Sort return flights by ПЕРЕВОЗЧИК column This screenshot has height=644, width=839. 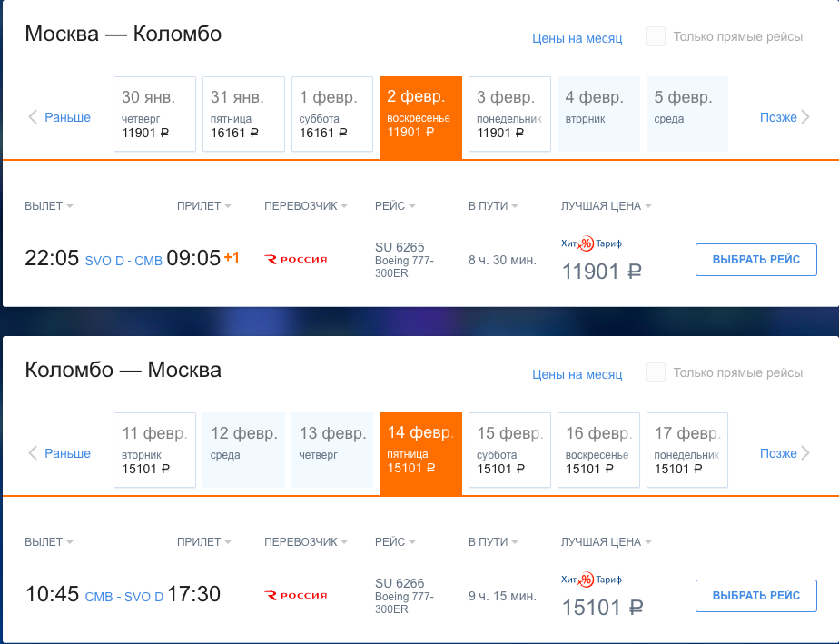pyautogui.click(x=305, y=542)
